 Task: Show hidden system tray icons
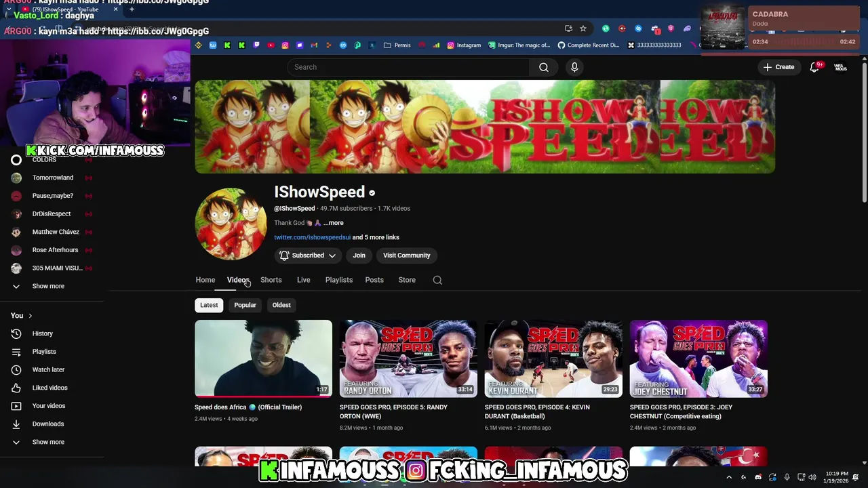[729, 477]
